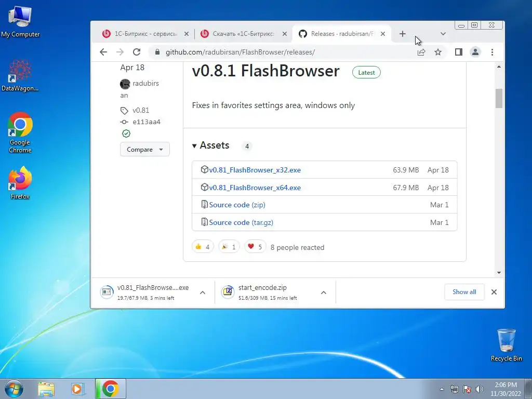
Task: Click the padlock site info icon
Action: pyautogui.click(x=157, y=52)
